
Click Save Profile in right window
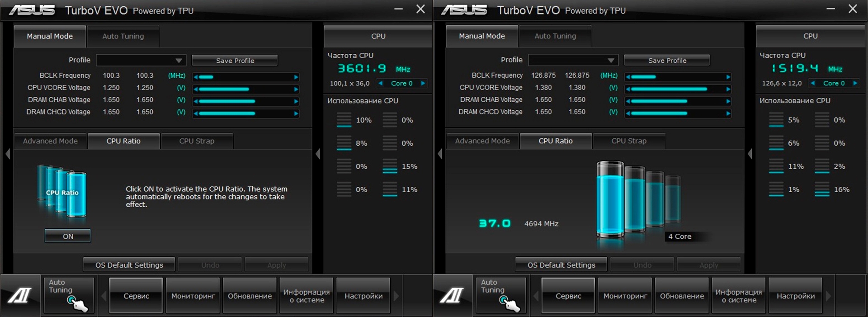click(667, 61)
